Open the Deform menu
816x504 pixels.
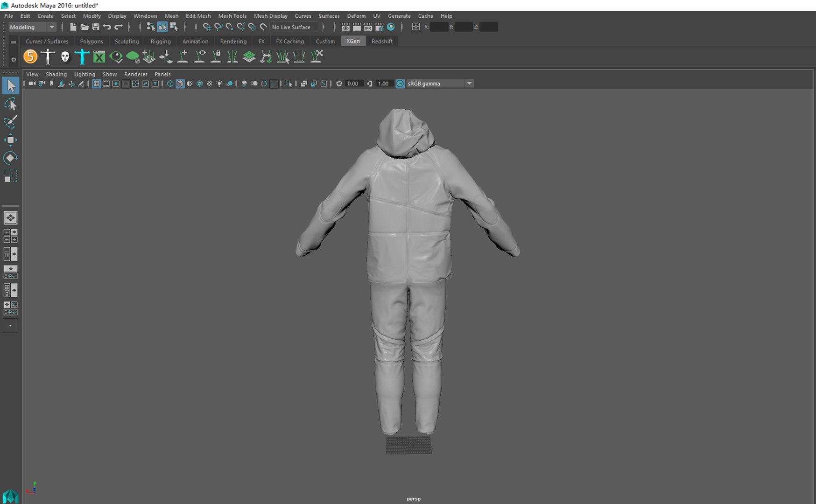356,16
